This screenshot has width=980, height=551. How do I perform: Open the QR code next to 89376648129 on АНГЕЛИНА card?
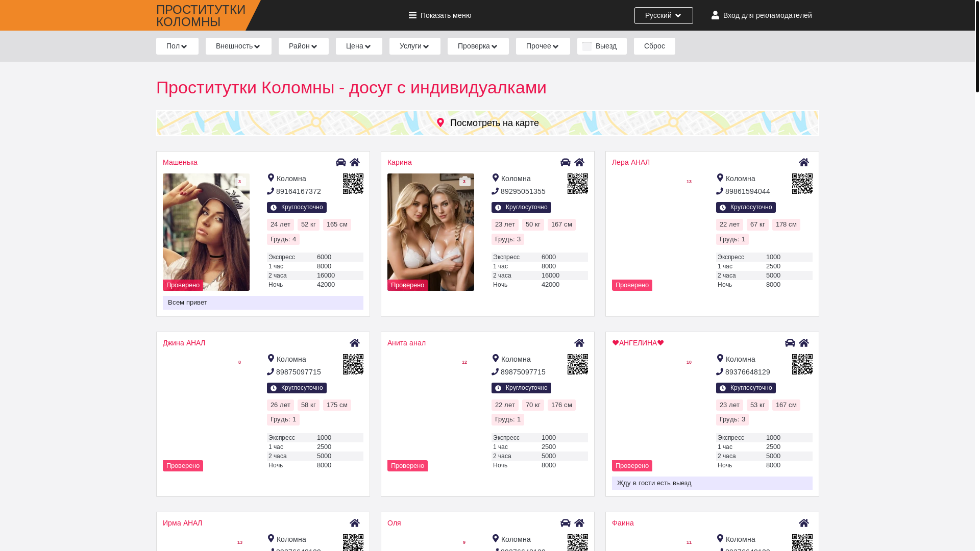coord(802,364)
